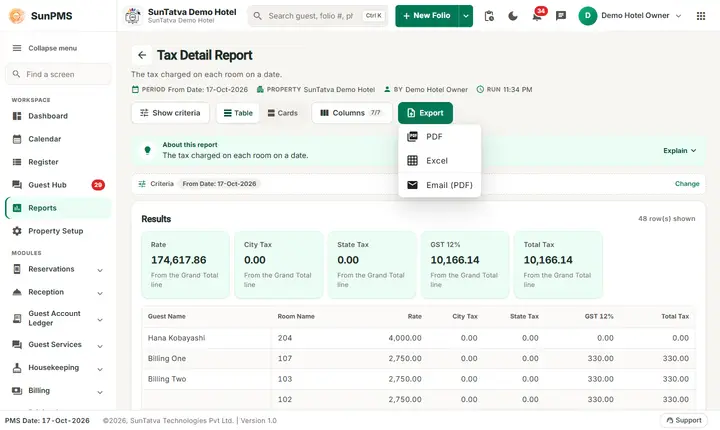Image resolution: width=720 pixels, height=430 pixels.
Task: Expand the Reception module
Action: [x=58, y=292]
